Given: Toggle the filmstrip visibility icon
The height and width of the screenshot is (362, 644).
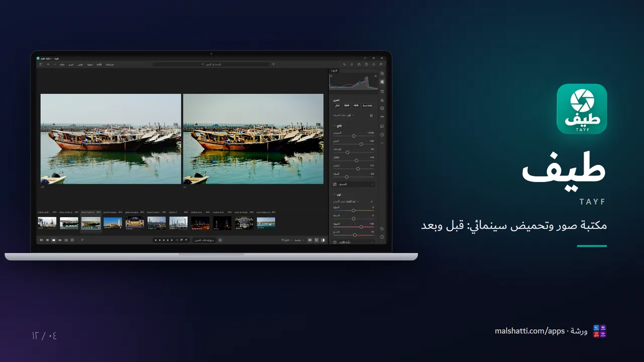Looking at the screenshot, I should [x=310, y=240].
